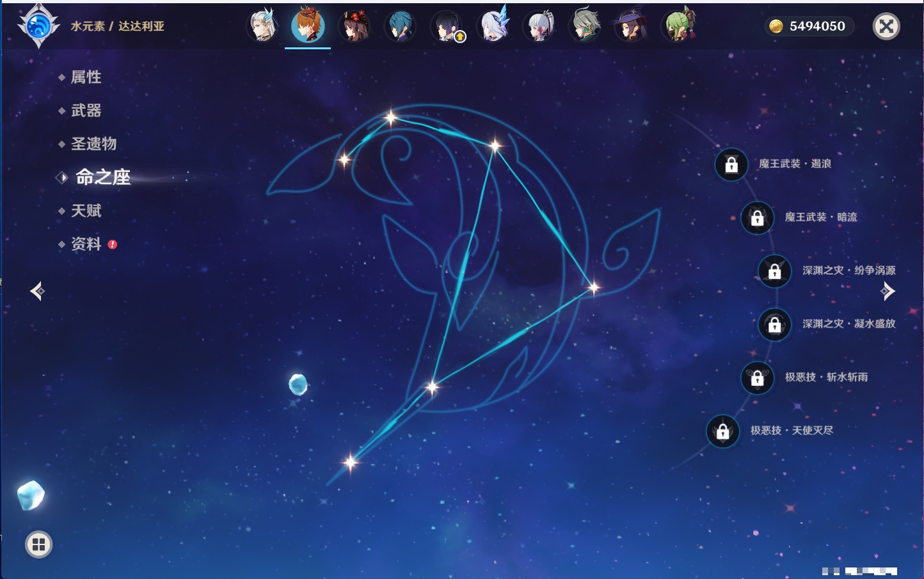Go to next character with right arrow
This screenshot has height=579, width=924.
[888, 291]
